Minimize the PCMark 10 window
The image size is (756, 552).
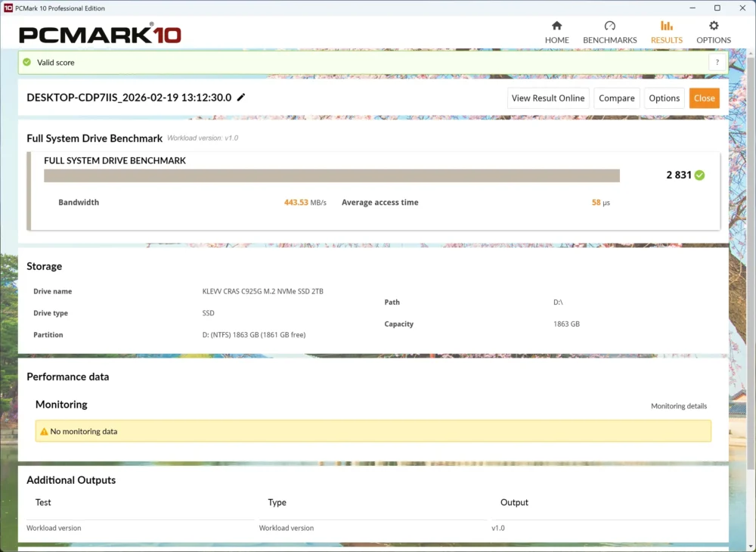[x=692, y=8]
